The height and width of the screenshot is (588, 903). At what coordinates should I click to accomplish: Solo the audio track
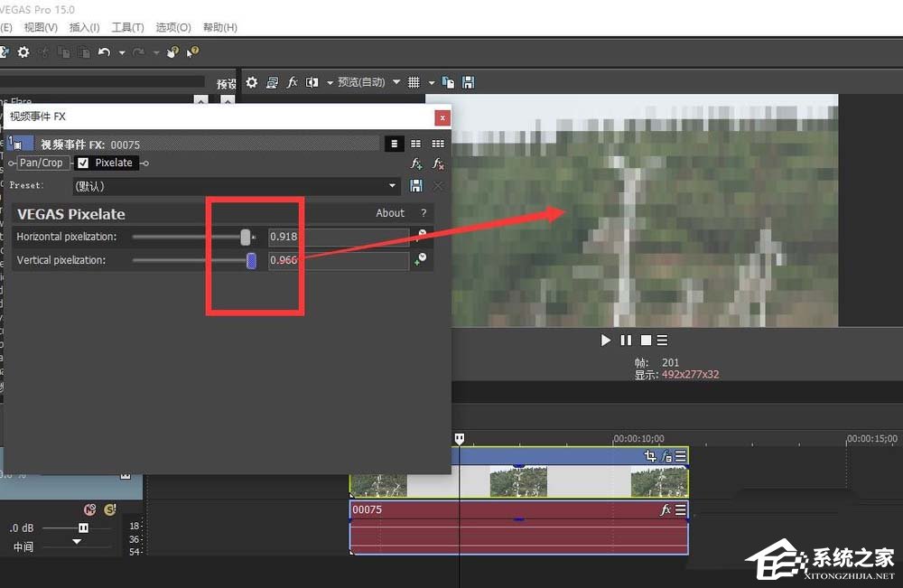point(109,510)
